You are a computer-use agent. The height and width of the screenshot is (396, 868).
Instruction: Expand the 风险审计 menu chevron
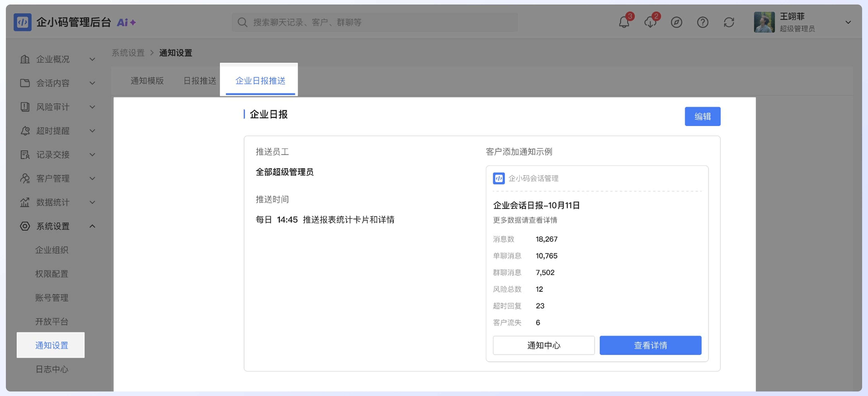92,107
